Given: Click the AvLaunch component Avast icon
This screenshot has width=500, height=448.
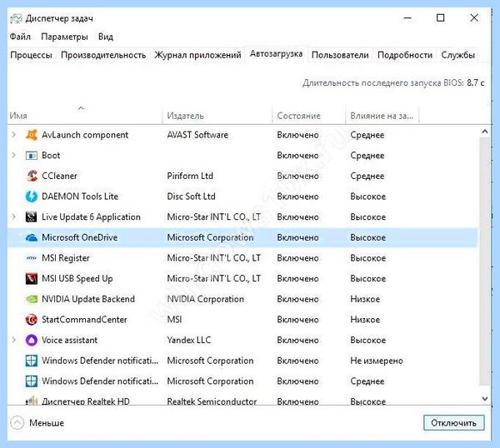Looking at the screenshot, I should [32, 135].
